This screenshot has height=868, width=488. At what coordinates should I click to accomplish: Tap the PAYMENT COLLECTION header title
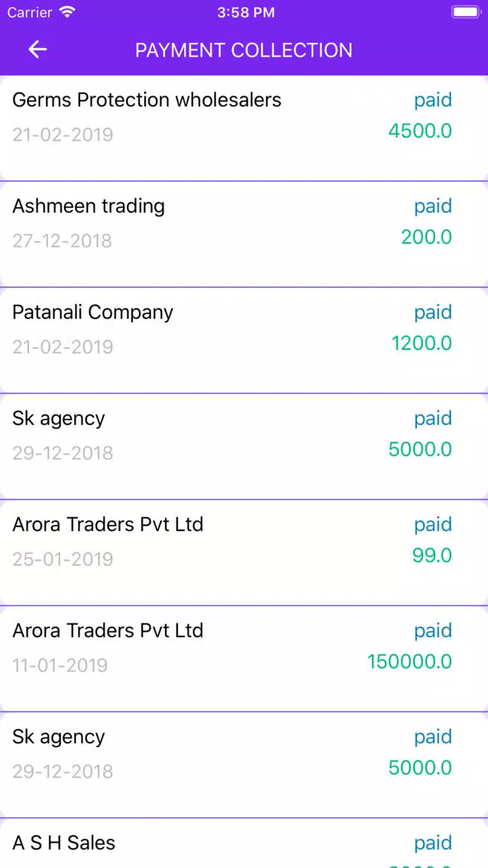(244, 50)
